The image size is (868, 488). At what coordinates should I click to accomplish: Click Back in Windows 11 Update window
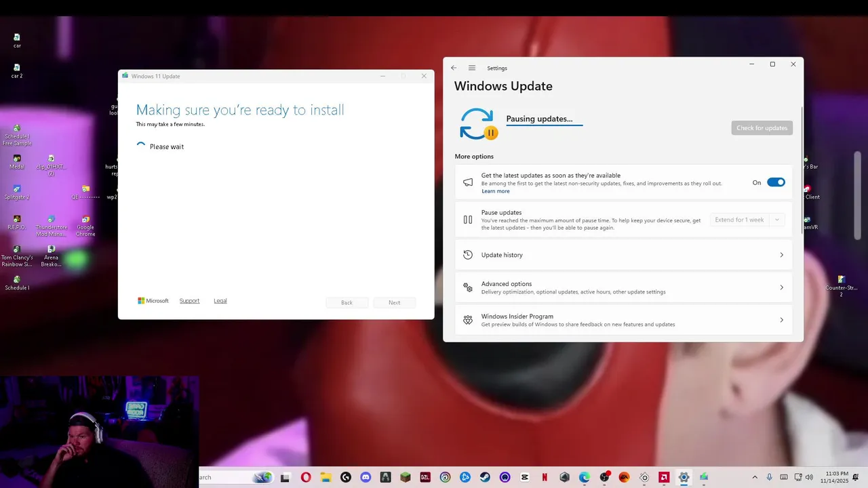347,302
